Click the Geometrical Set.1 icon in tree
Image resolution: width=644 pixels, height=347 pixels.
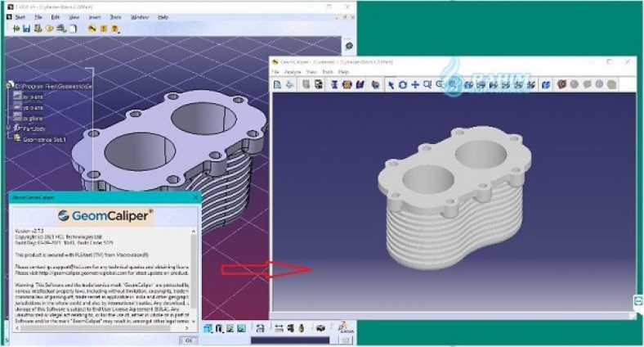[x=17, y=139]
